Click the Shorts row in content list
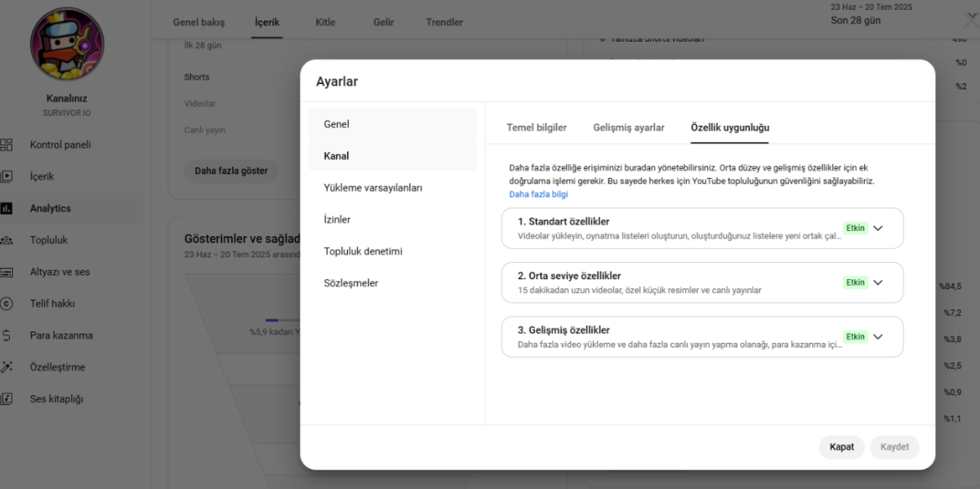 pos(197,77)
